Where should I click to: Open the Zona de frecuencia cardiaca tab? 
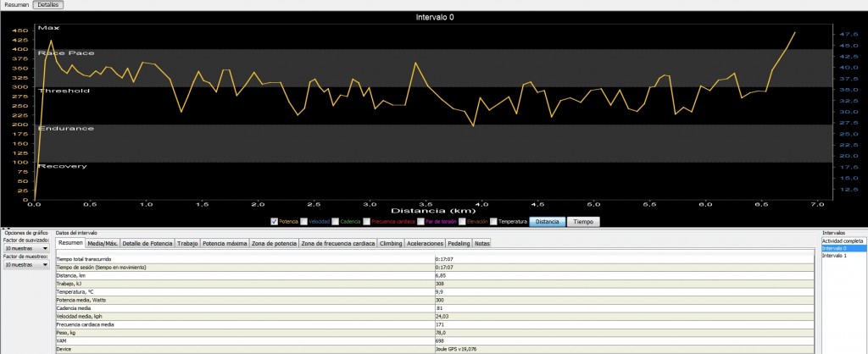338,243
